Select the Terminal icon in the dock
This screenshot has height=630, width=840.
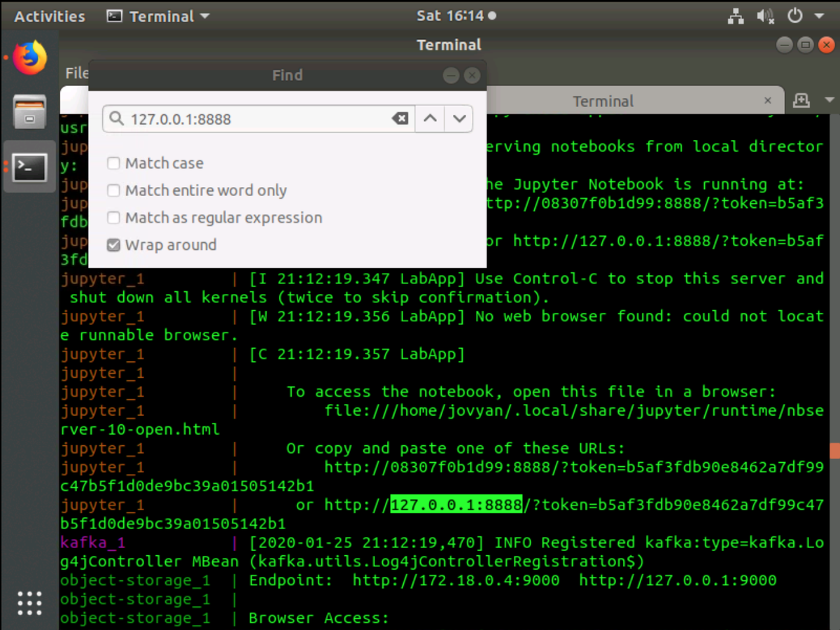[x=29, y=167]
